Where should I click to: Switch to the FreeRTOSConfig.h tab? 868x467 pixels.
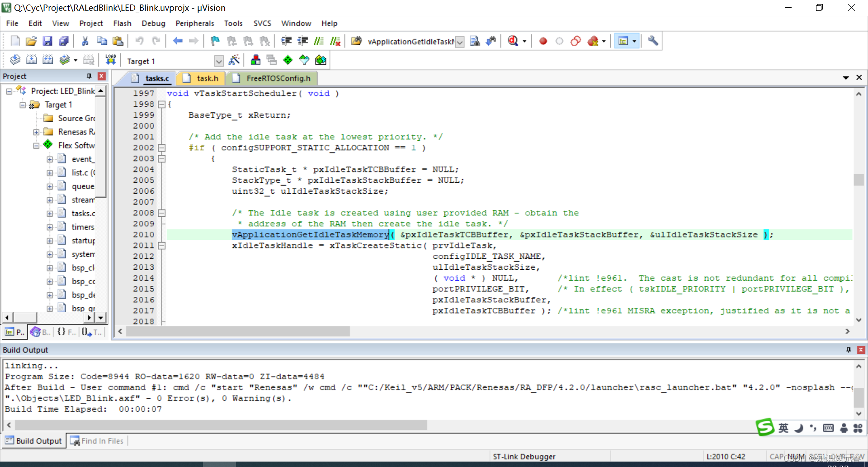[272, 78]
